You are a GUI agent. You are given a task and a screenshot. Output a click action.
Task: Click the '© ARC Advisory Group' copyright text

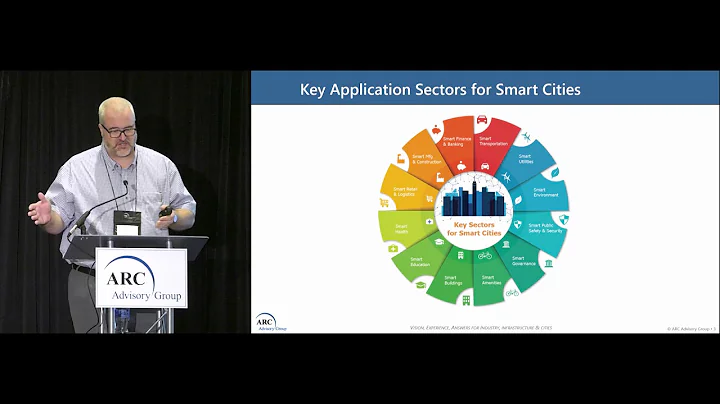coord(691,329)
